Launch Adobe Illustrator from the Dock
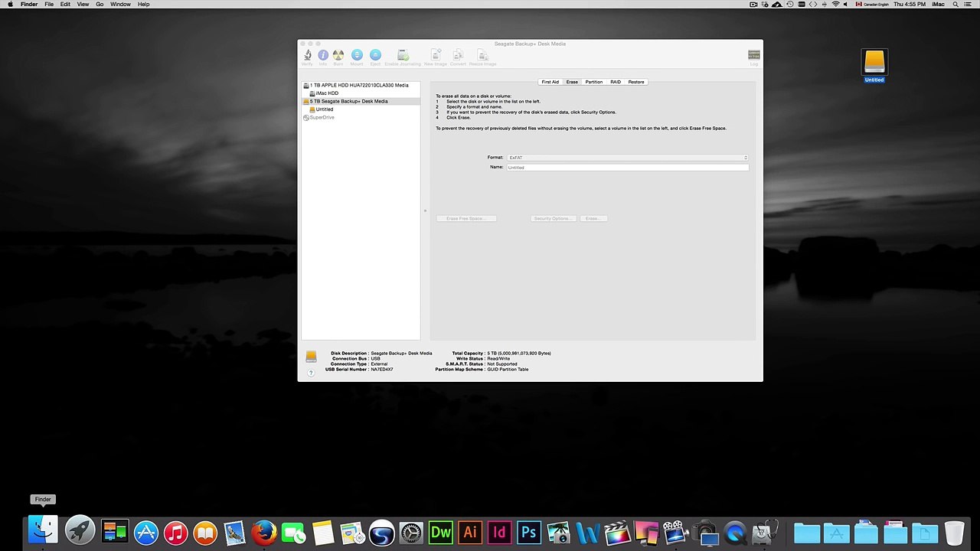 (470, 532)
